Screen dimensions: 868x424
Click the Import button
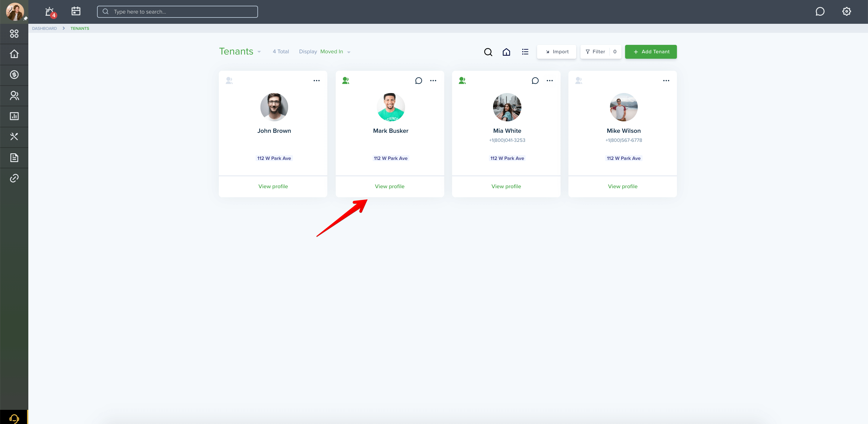click(x=557, y=52)
